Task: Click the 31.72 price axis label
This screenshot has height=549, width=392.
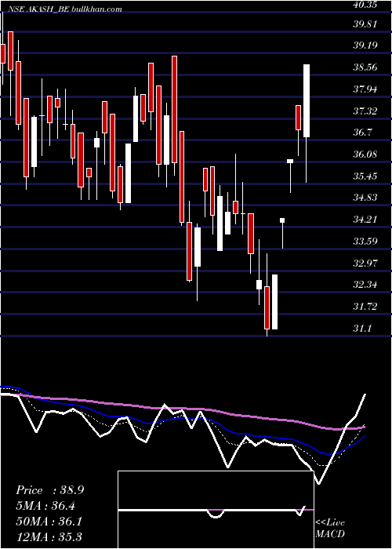Action: (365, 307)
